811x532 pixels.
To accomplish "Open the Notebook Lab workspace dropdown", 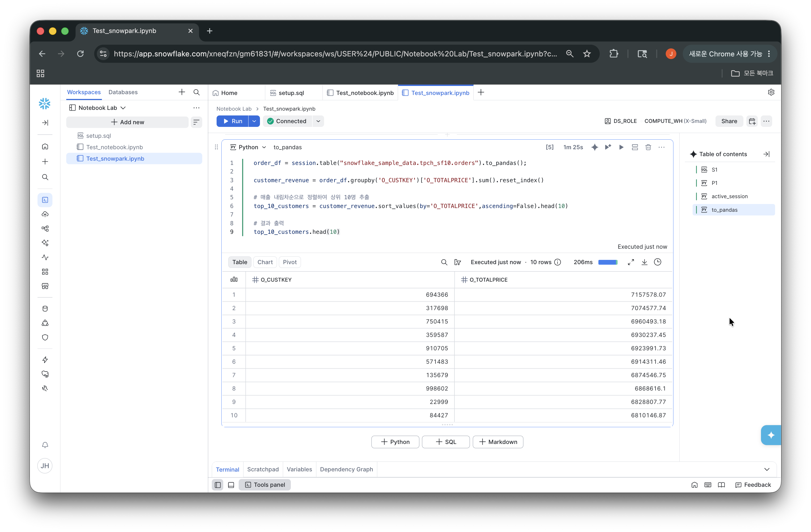I will pyautogui.click(x=97, y=108).
